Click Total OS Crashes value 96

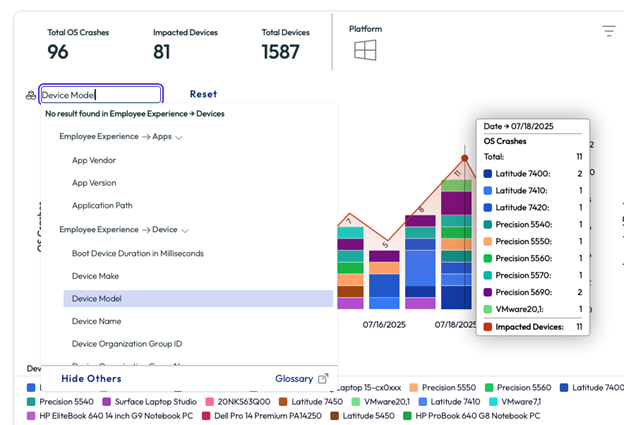(x=58, y=52)
